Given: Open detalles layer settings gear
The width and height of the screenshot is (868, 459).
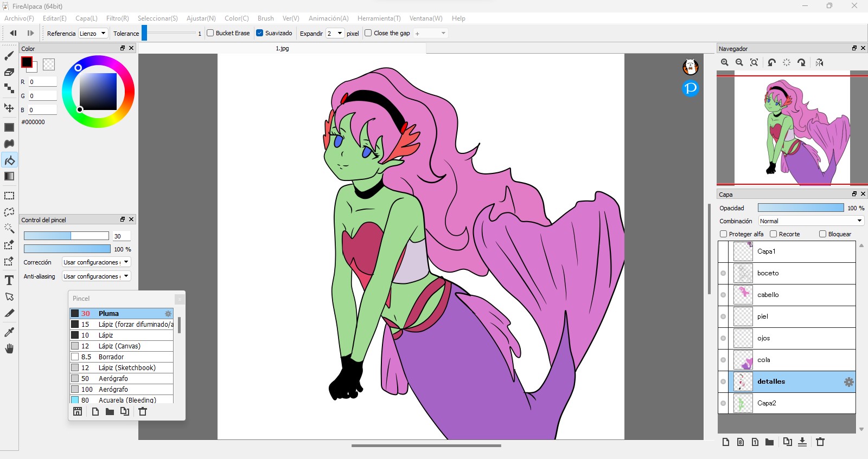Looking at the screenshot, I should click(849, 382).
